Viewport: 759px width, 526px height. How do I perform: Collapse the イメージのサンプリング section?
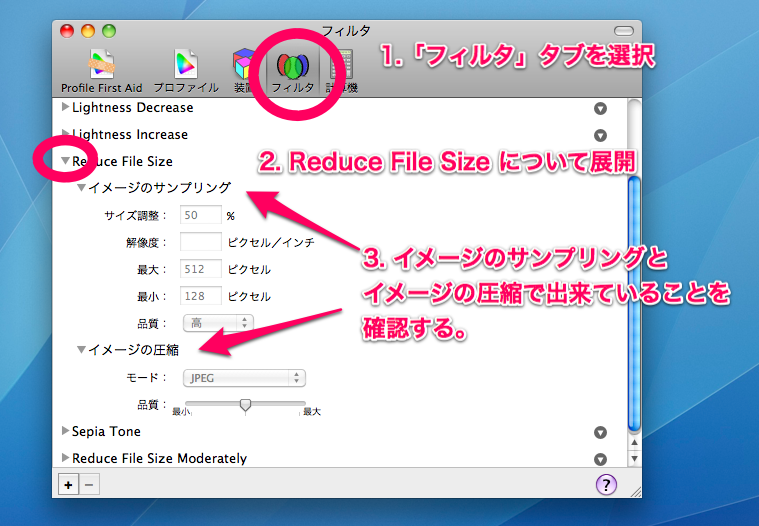[x=81, y=188]
